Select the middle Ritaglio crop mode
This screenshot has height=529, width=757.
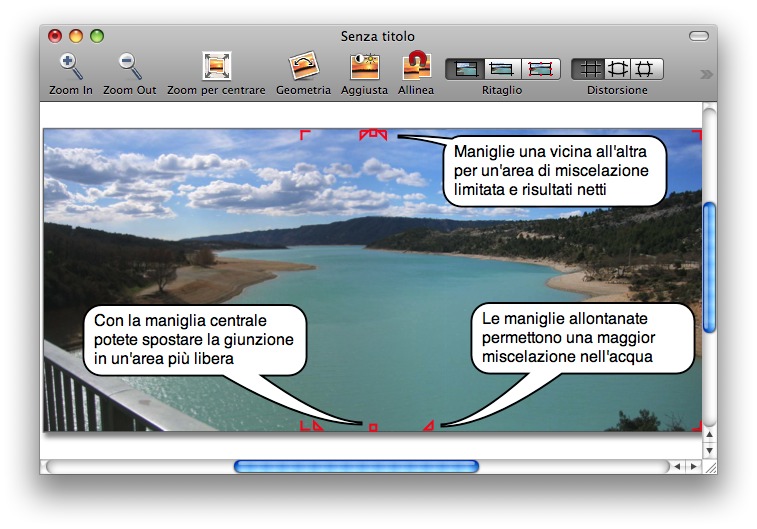(x=502, y=69)
